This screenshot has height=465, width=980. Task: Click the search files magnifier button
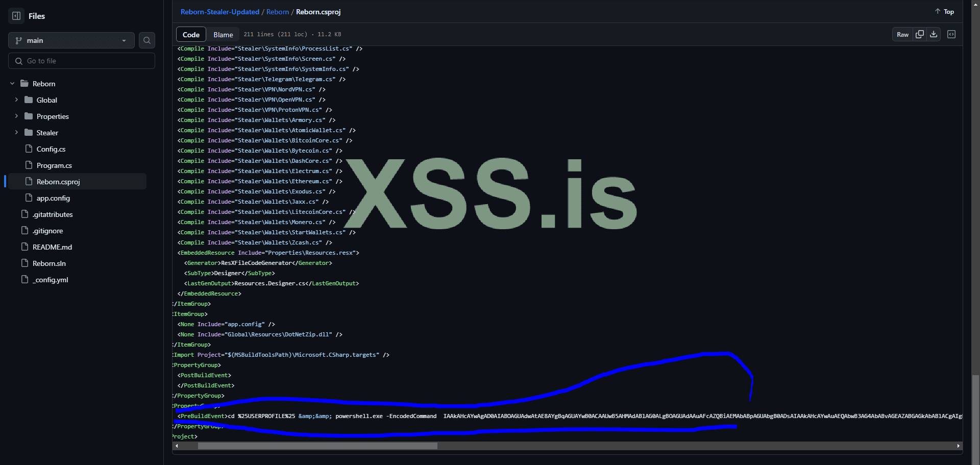pyautogui.click(x=147, y=40)
